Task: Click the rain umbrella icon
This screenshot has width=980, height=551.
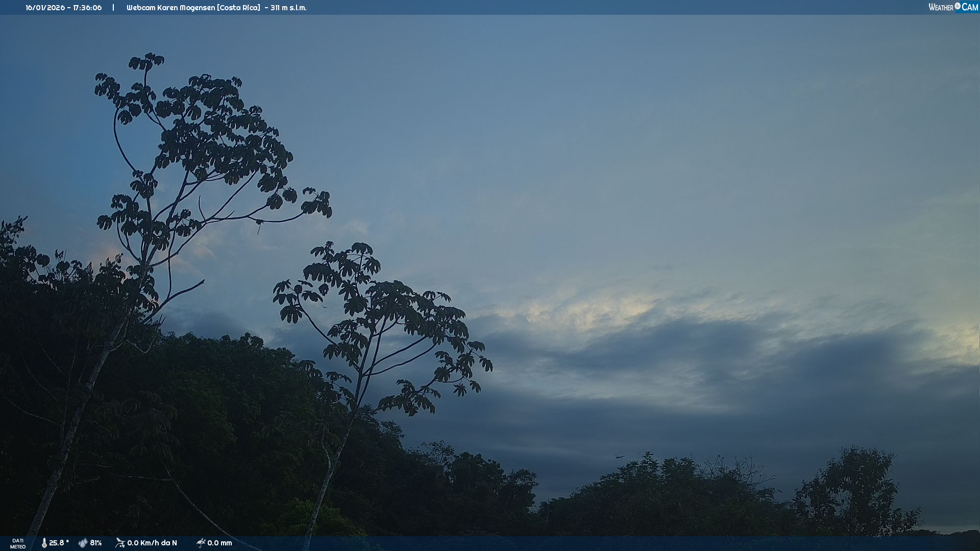Action: tap(201, 543)
